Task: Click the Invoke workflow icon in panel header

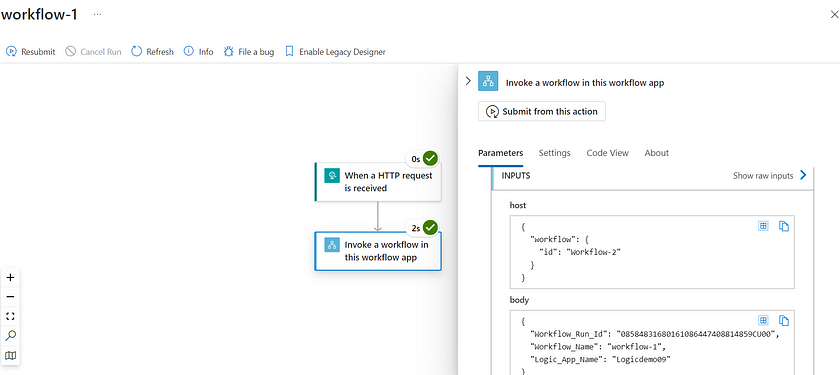Action: pyautogui.click(x=488, y=81)
